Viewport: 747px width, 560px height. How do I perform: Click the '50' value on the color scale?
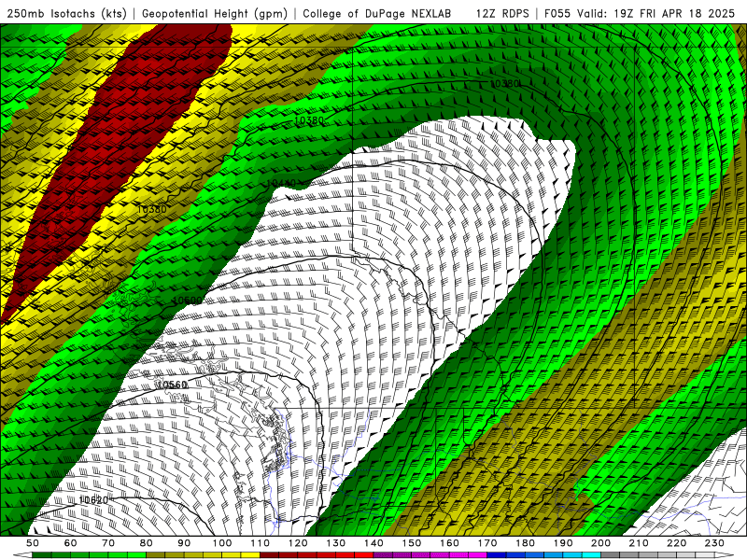(x=33, y=543)
